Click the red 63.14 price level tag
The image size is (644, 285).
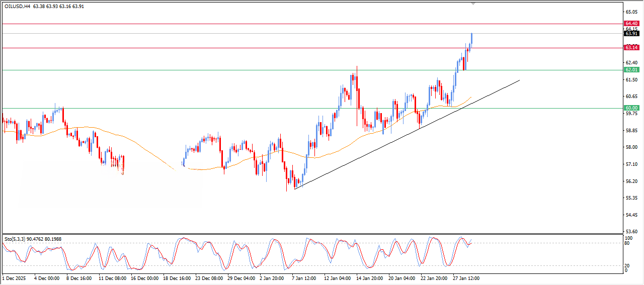[631, 48]
